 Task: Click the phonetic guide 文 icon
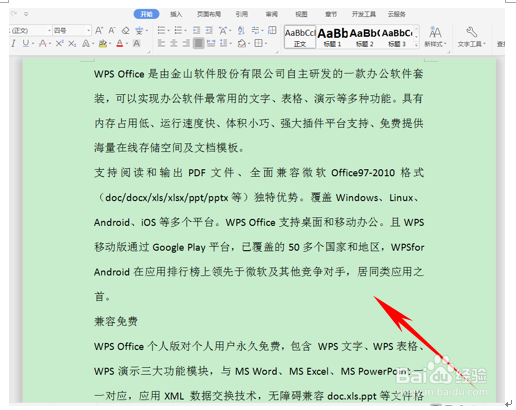tap(139, 31)
